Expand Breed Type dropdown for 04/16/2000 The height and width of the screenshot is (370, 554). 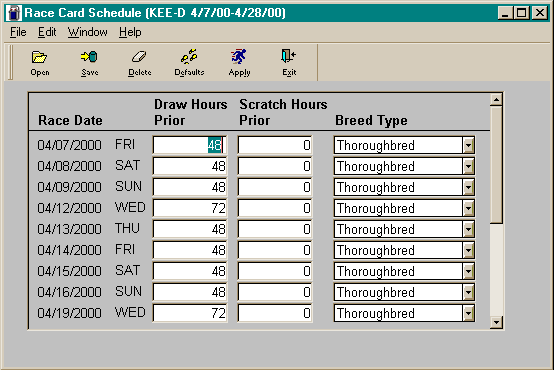pyautogui.click(x=468, y=292)
